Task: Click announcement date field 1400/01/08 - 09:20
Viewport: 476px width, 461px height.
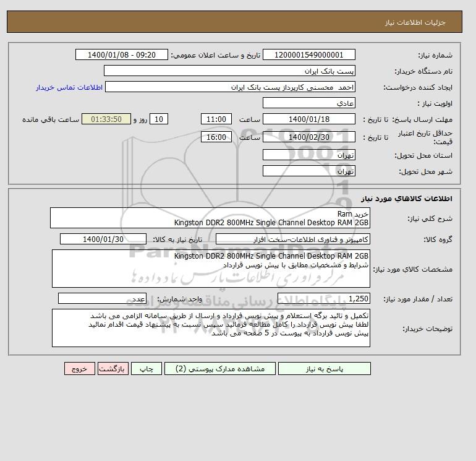Action: [121, 54]
